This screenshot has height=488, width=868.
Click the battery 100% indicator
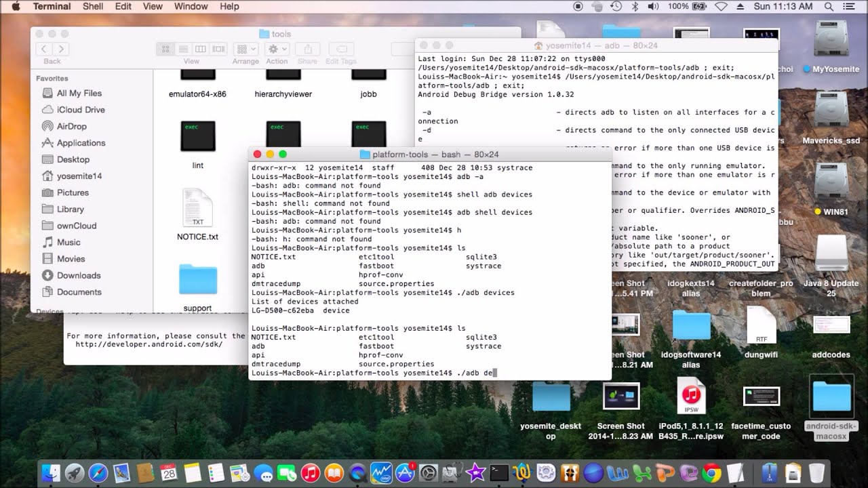pos(688,6)
